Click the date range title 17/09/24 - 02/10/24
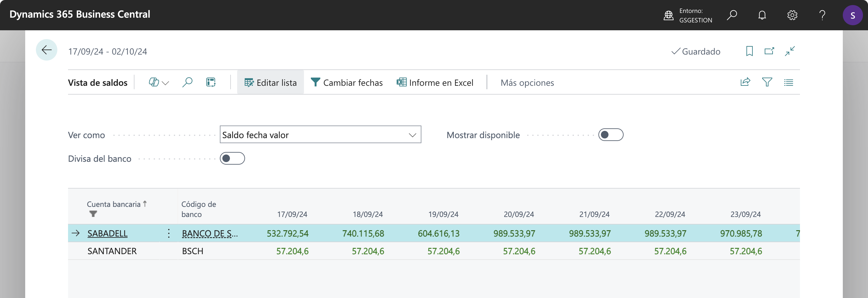868x298 pixels. tap(107, 51)
